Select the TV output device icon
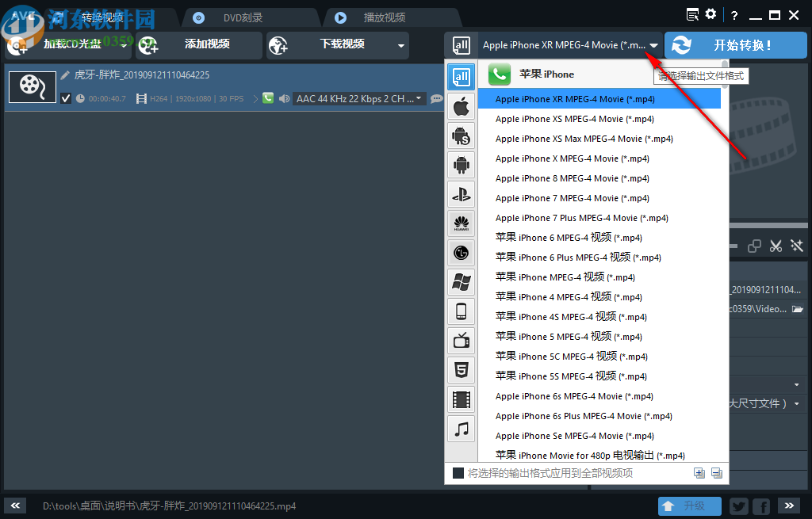Viewport: 812px width, 519px height. point(462,340)
